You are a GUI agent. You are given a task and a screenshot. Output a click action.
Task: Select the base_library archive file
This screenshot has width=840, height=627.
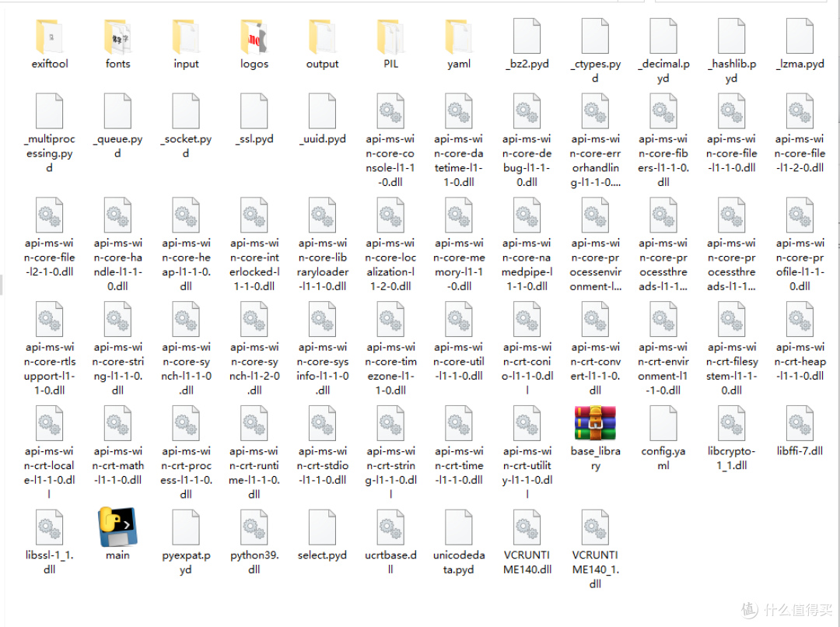point(595,425)
